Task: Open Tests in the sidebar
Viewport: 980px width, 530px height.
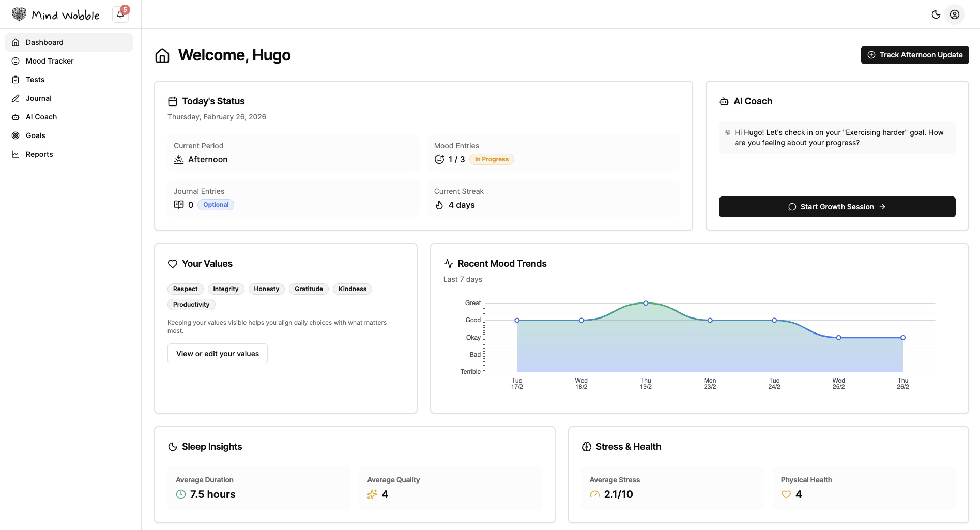Action: [x=69, y=80]
